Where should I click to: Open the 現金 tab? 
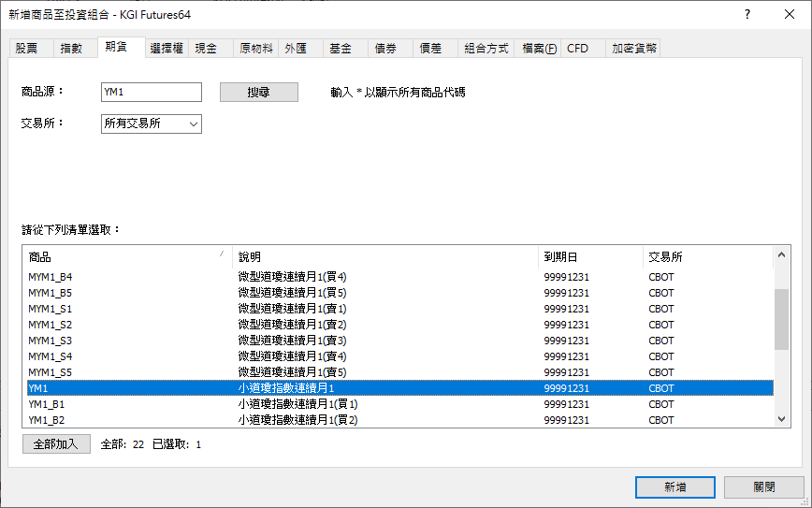pyautogui.click(x=210, y=48)
